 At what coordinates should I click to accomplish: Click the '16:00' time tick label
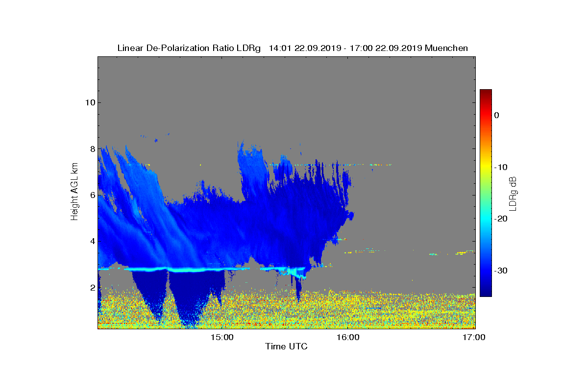pyautogui.click(x=348, y=337)
